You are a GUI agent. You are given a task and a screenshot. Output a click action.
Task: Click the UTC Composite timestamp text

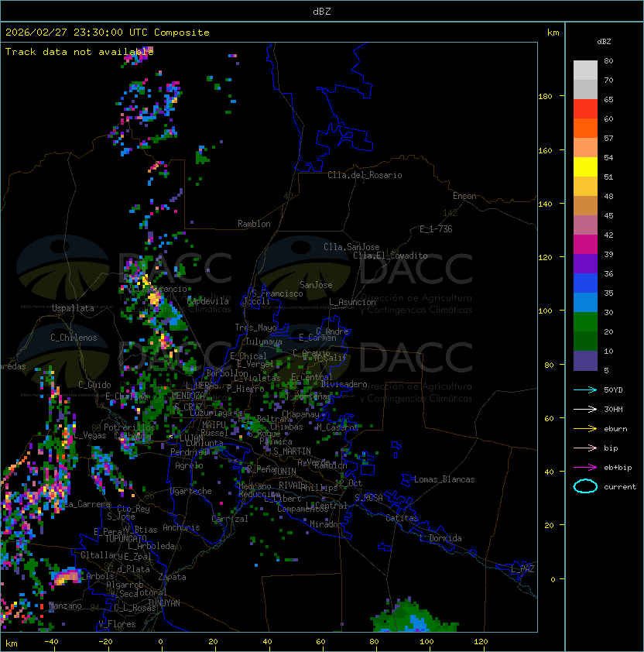(x=107, y=33)
